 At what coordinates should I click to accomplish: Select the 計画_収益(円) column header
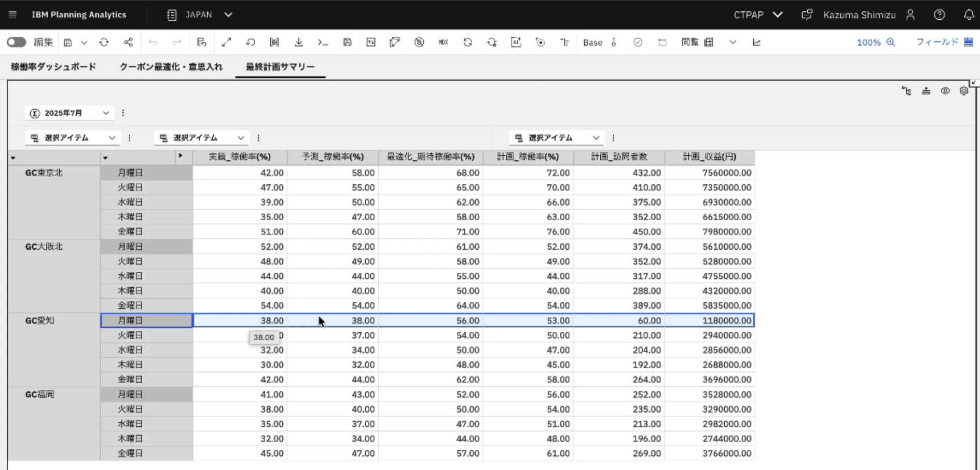point(709,156)
